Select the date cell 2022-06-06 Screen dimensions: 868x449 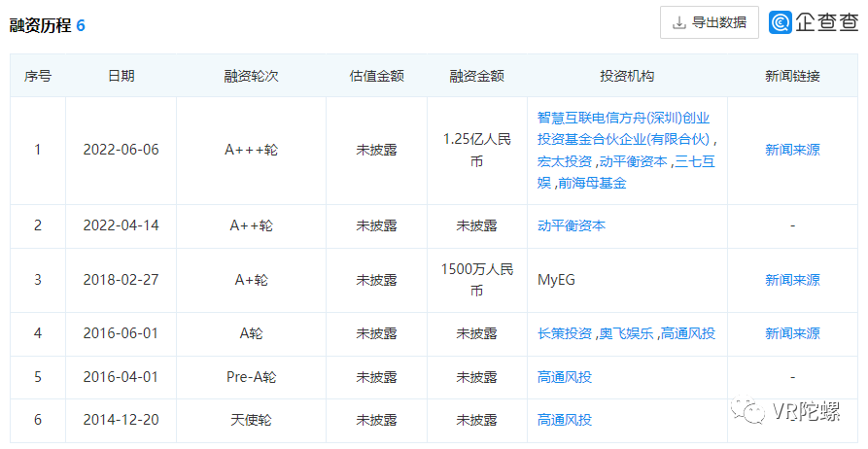[122, 150]
